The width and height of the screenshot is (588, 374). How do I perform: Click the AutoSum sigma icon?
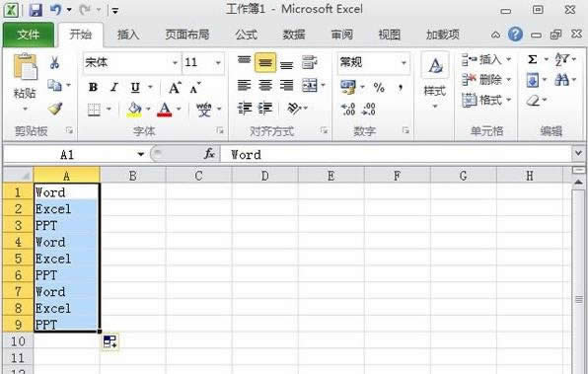(533, 59)
